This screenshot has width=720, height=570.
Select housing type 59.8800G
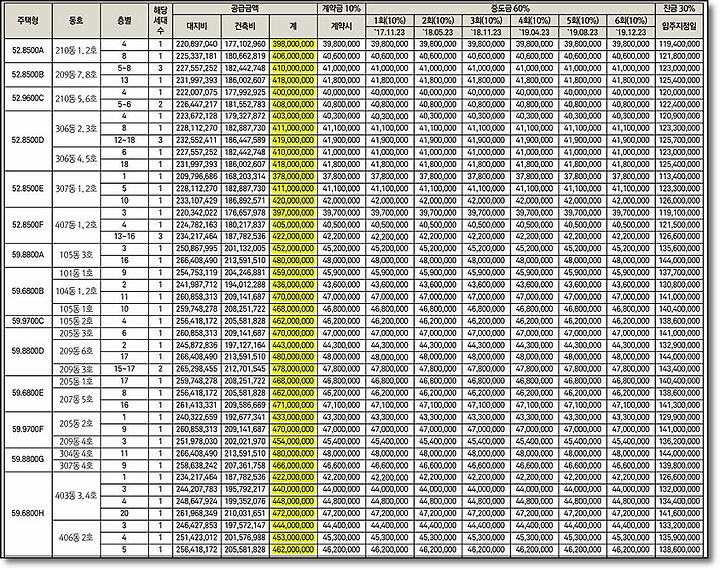[28, 459]
